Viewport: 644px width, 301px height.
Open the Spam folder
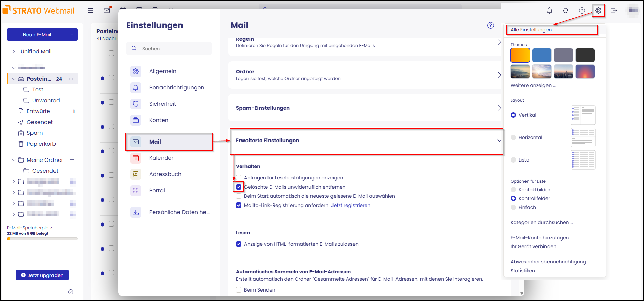[x=35, y=133]
